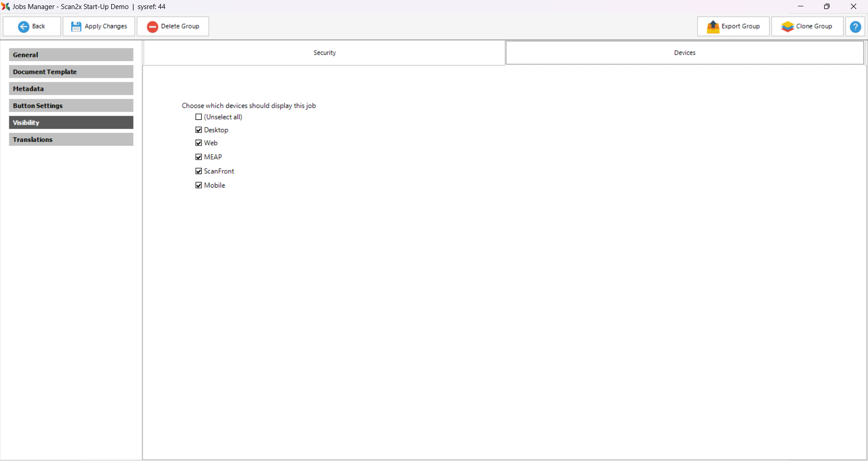This screenshot has width=868, height=461.
Task: Open the Metadata section
Action: [x=71, y=89]
